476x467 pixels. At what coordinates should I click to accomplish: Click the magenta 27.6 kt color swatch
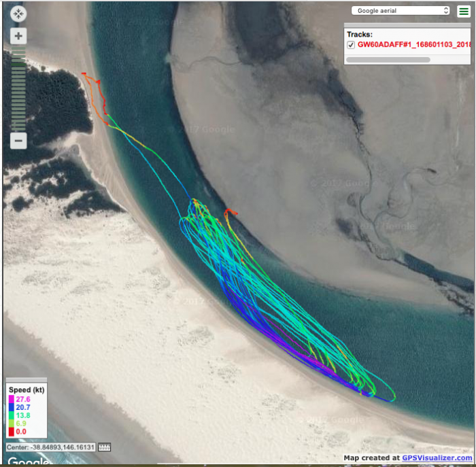11,399
